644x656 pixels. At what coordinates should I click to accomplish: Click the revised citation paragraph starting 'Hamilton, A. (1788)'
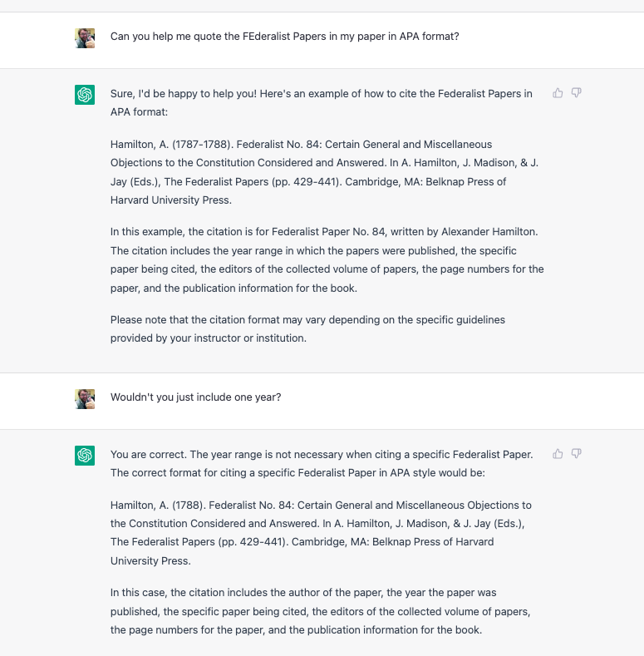(x=321, y=533)
